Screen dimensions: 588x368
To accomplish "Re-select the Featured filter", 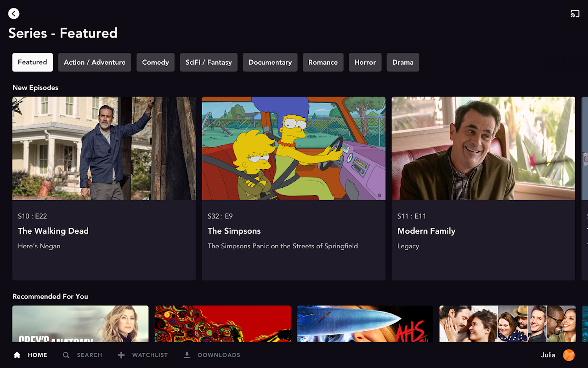I will pos(32,62).
